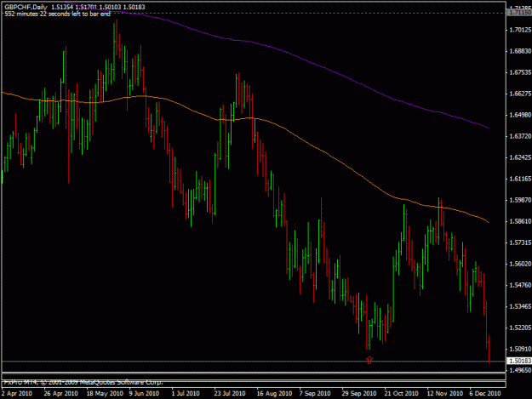Click the red up arrow marker on chart

369,360
